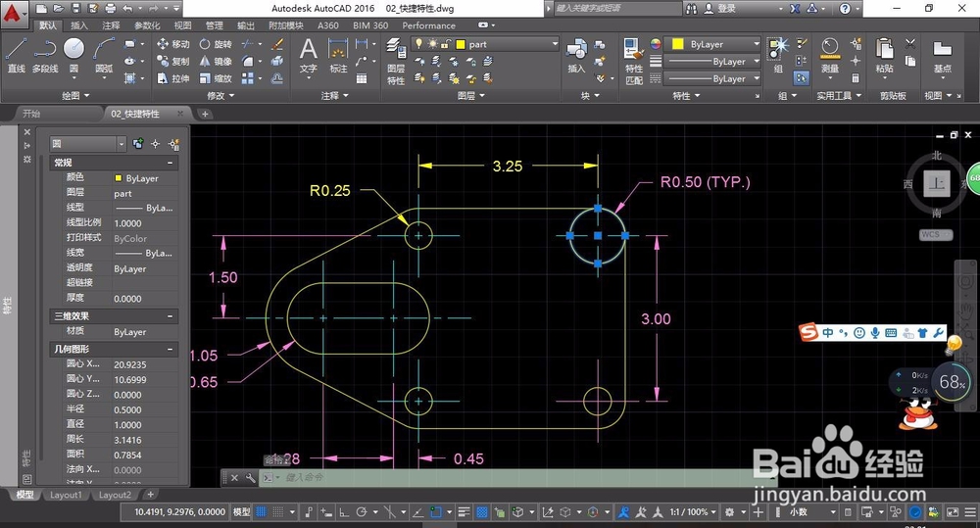Viewport: 980px width, 528px height.
Task: Toggle grid display in status bar
Action: tap(262, 512)
